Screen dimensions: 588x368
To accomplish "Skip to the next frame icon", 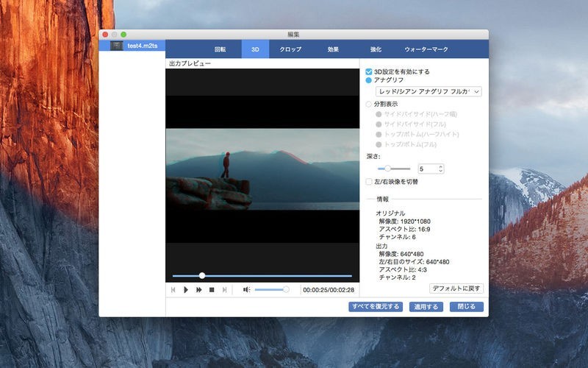I will [x=224, y=290].
